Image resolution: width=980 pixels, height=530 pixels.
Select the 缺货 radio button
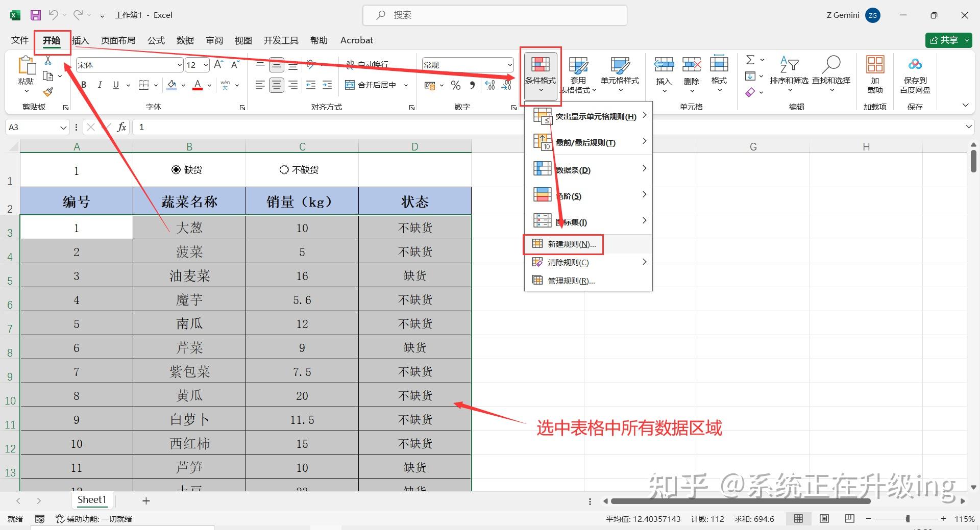[x=176, y=169]
